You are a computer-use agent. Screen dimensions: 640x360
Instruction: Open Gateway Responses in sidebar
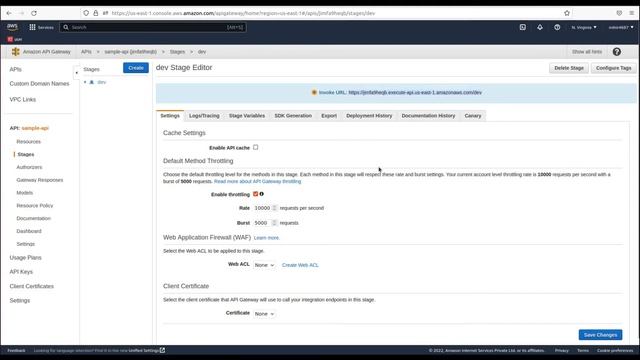coord(40,180)
